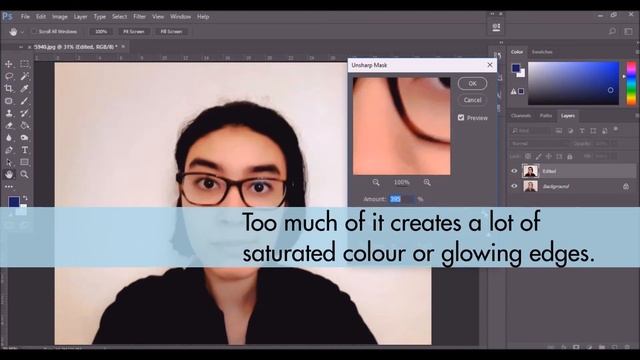The image size is (640, 360).
Task: Toggle layer filtering switch on/off
Action: click(x=616, y=129)
